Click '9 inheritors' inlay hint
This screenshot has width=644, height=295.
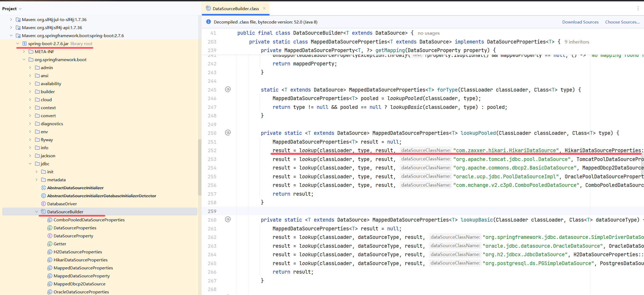coord(577,42)
